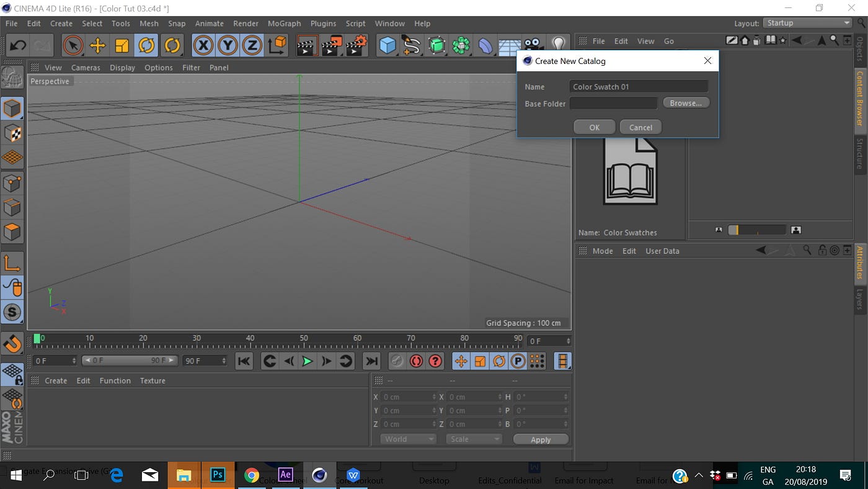Image resolution: width=868 pixels, height=489 pixels.
Task: Toggle scale keyframe recording icon
Action: (x=480, y=361)
